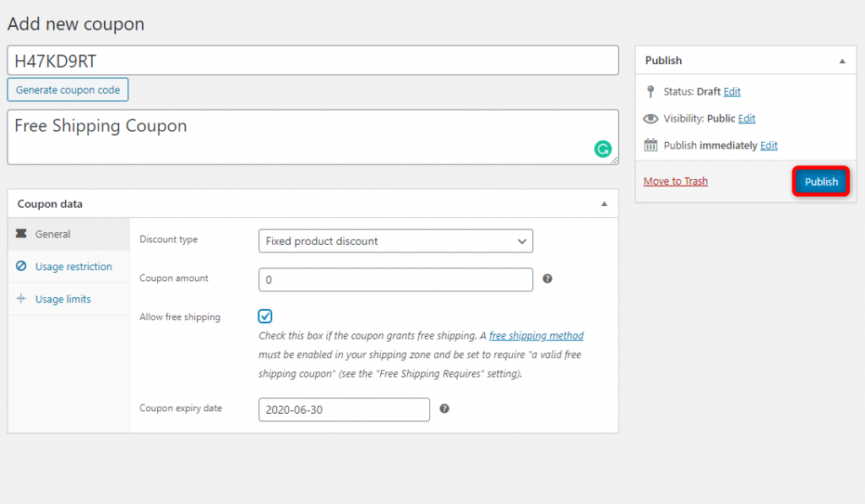Click the Grammarly icon in the description field
Image resolution: width=865 pixels, height=504 pixels.
pos(602,149)
